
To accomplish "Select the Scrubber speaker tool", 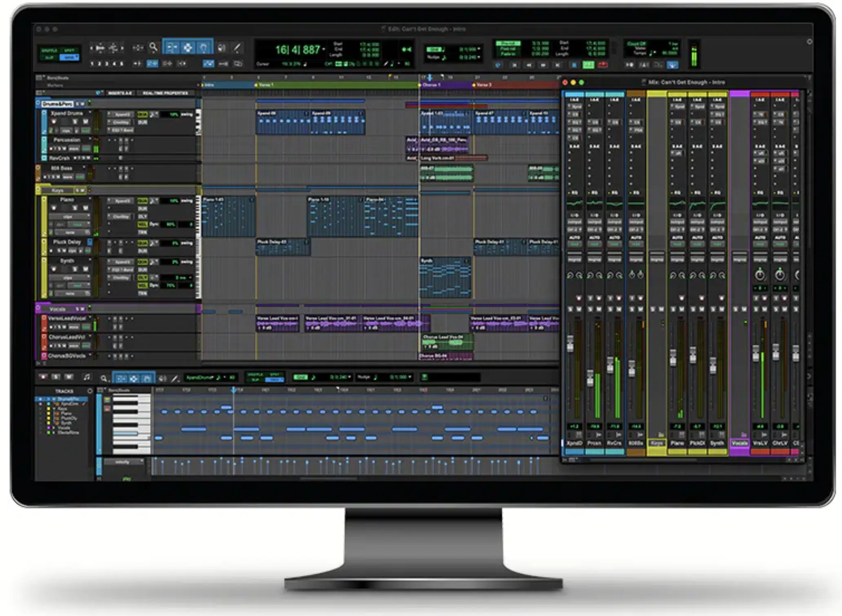I will (x=222, y=48).
